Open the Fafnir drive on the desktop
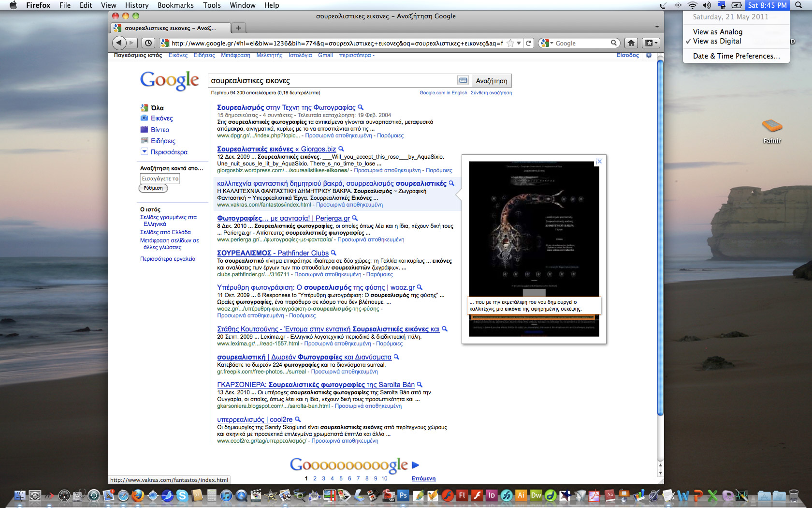Image resolution: width=812 pixels, height=508 pixels. [772, 131]
